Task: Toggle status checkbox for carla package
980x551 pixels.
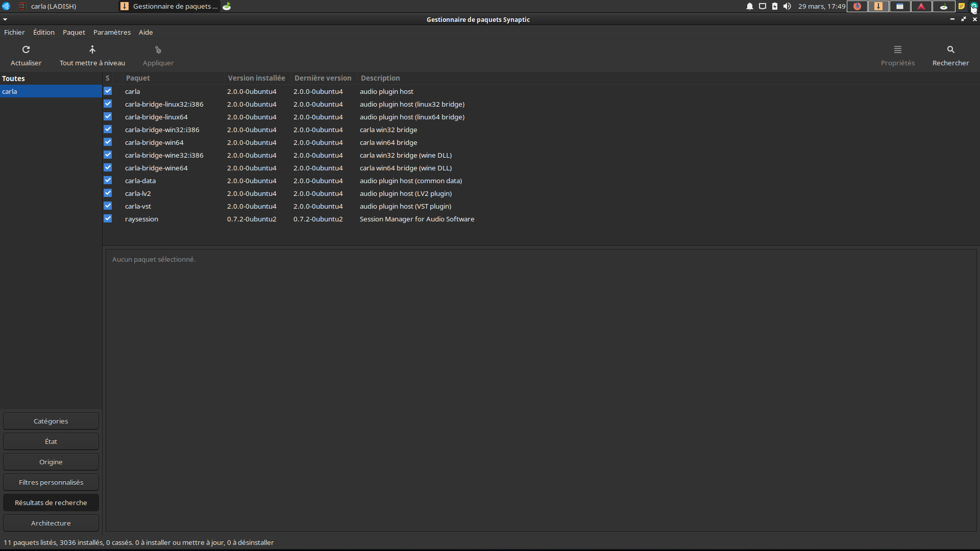Action: [x=108, y=91]
